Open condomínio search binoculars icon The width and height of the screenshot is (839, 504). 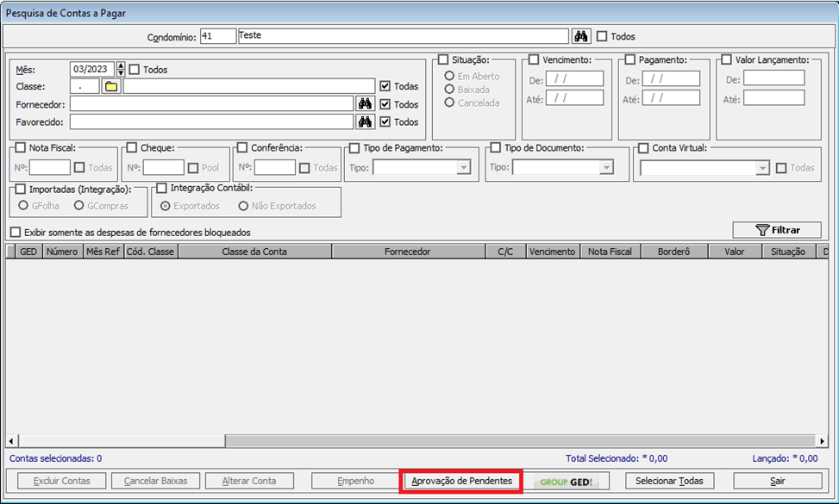click(x=580, y=36)
